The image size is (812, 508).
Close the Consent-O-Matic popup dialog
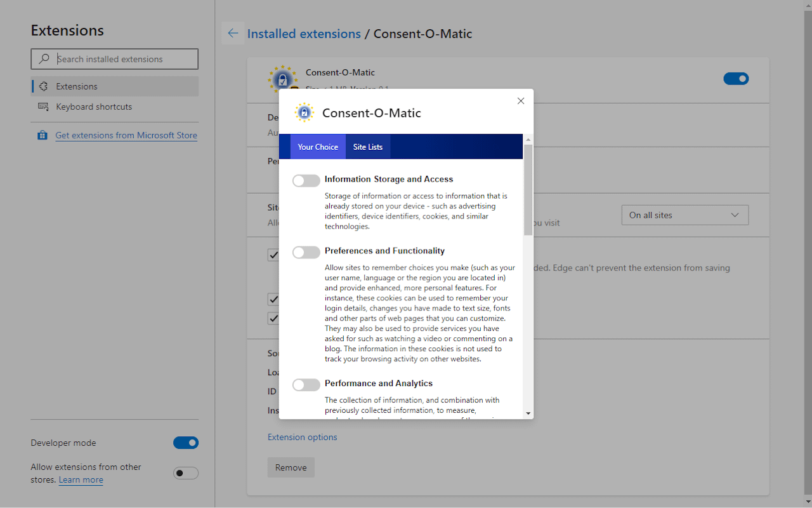pyautogui.click(x=521, y=101)
